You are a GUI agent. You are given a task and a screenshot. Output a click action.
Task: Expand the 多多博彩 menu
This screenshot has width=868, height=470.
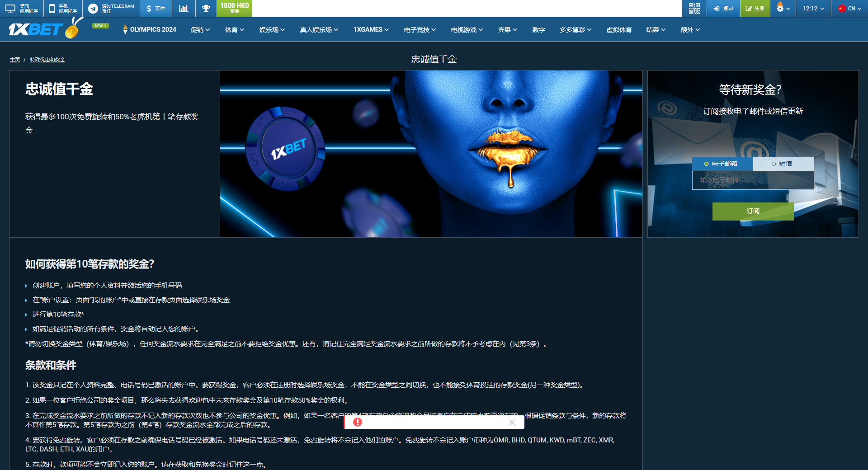click(x=575, y=30)
